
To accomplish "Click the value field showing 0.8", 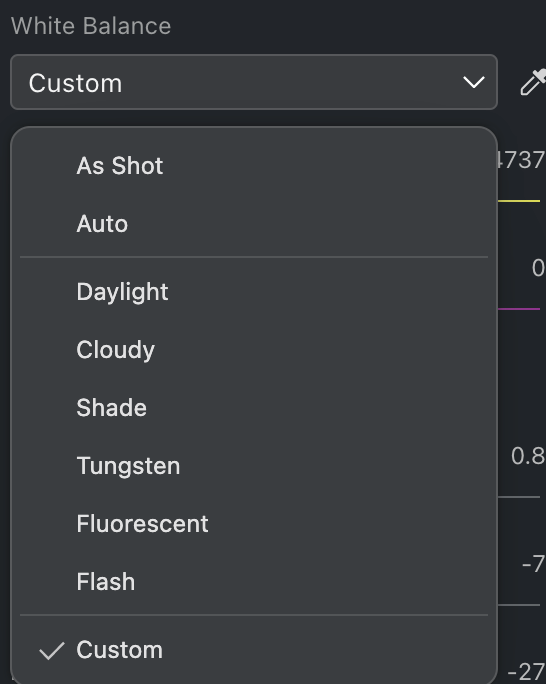I will 528,456.
